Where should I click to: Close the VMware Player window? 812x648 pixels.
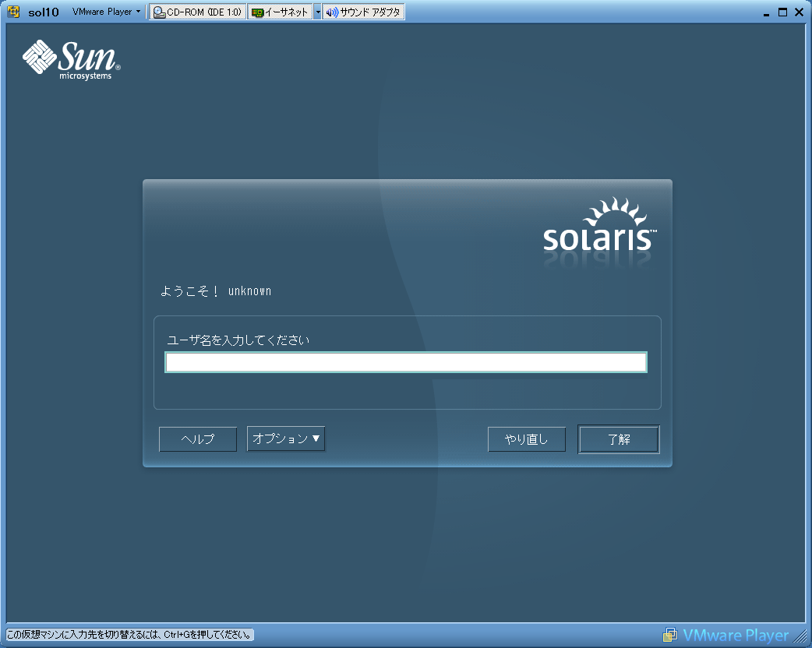point(799,12)
